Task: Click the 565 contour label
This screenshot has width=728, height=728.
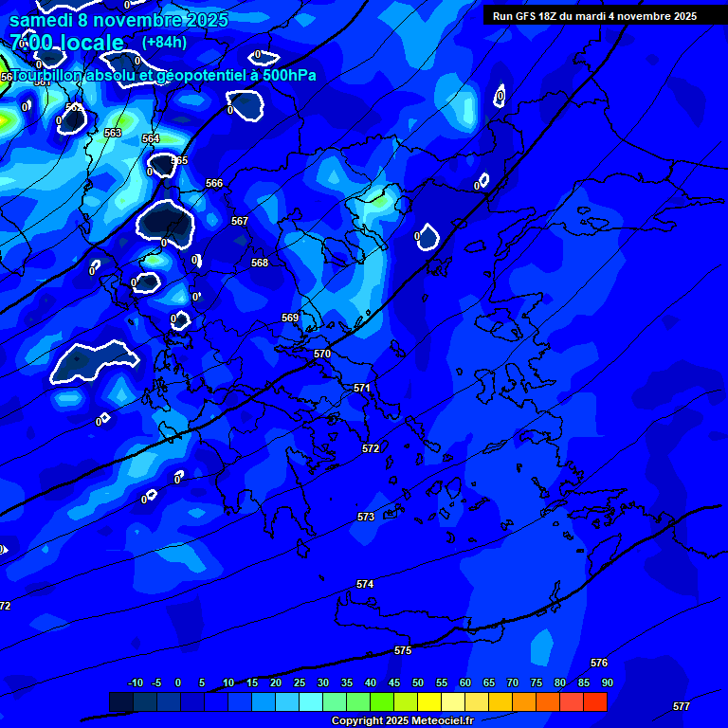Action: tap(179, 160)
